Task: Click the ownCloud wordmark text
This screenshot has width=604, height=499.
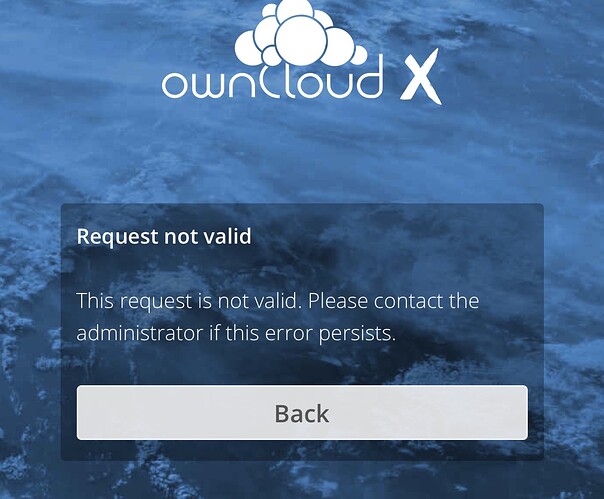Action: (272, 80)
